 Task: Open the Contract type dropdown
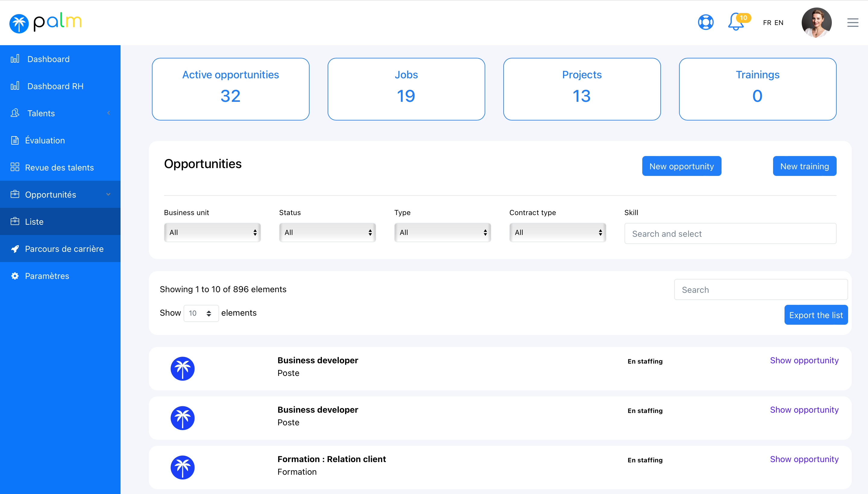point(557,233)
